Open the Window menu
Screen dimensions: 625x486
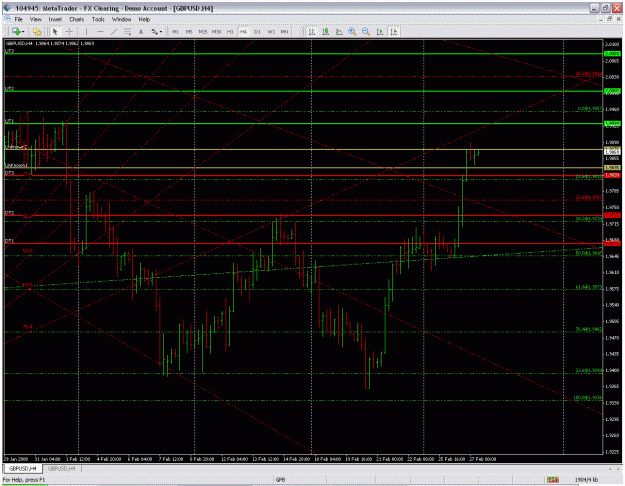tap(121, 19)
